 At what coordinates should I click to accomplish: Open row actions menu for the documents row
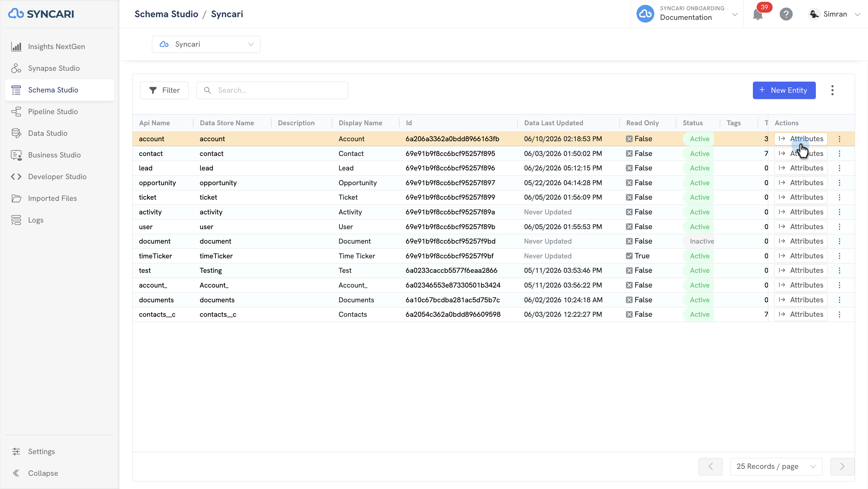click(839, 300)
